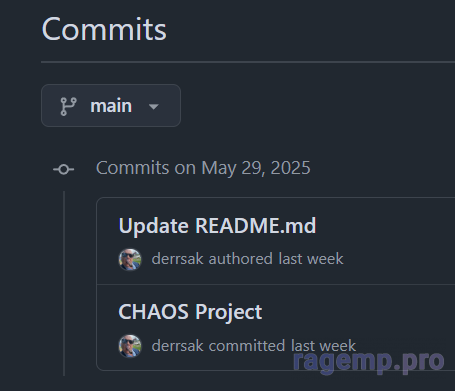Open the "CHAOS Project" commit

[x=190, y=312]
